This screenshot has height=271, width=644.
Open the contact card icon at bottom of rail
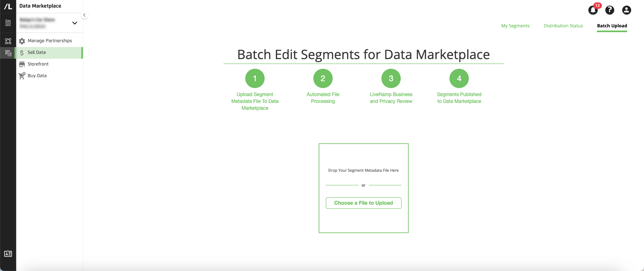pos(8,254)
